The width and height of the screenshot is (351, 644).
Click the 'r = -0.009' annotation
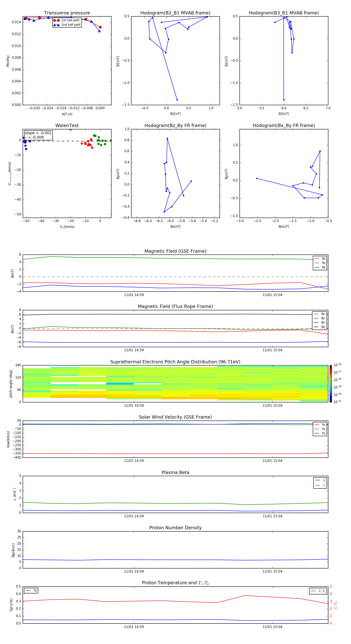(35, 137)
